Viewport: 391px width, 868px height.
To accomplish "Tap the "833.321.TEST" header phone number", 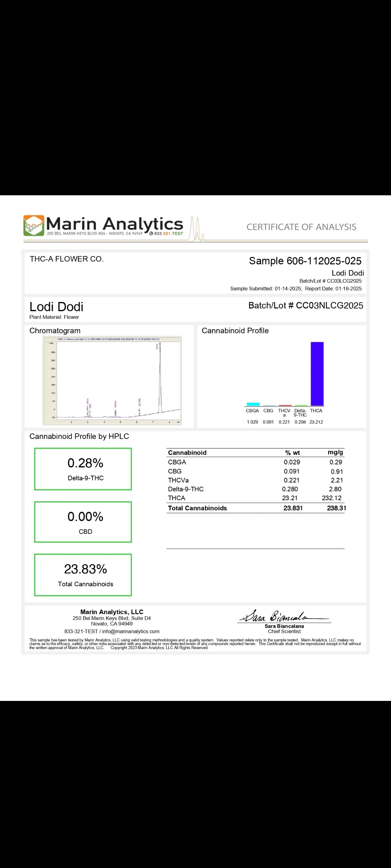I will [x=168, y=234].
